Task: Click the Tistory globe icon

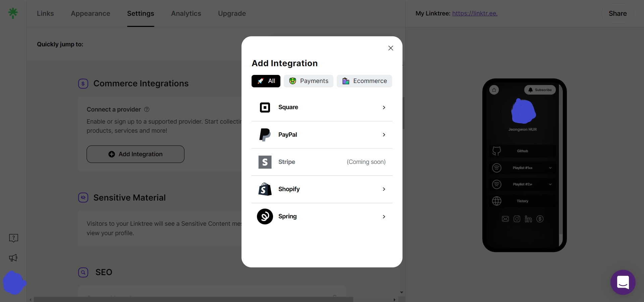Action: pyautogui.click(x=497, y=201)
